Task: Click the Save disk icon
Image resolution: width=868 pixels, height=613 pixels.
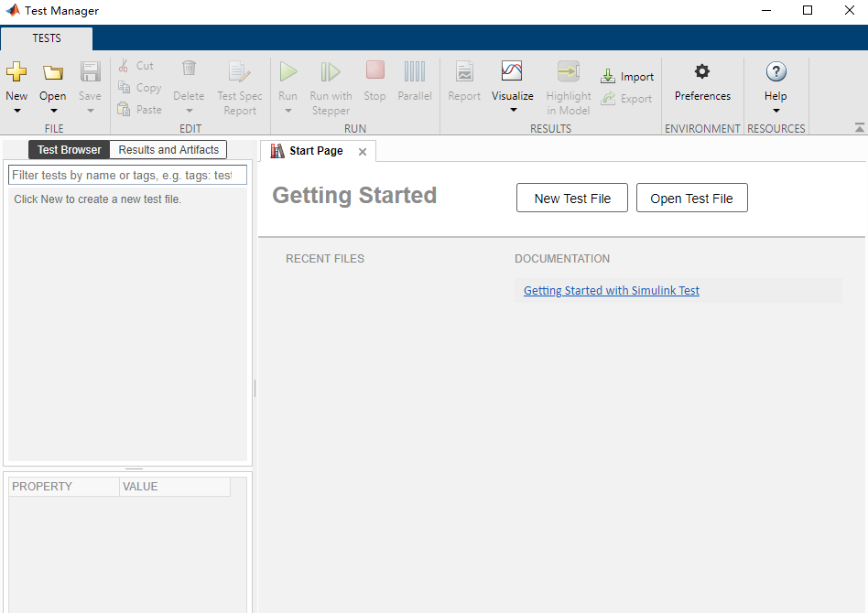Action: 90,71
